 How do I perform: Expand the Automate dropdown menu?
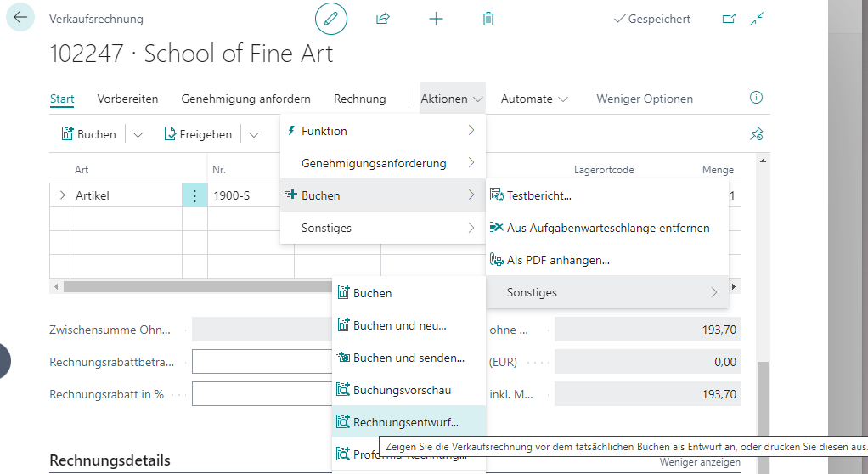coord(534,99)
